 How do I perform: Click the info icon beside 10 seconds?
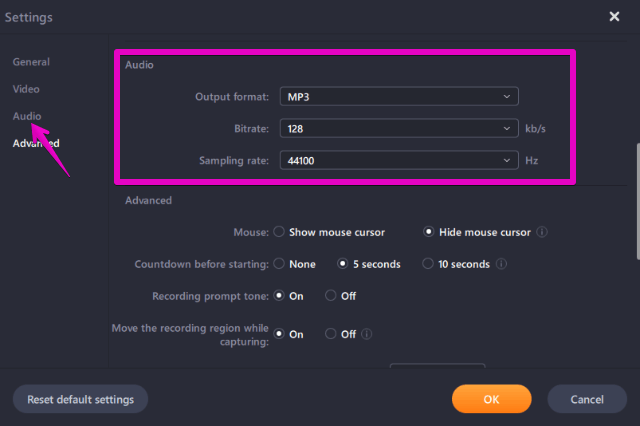coord(501,264)
